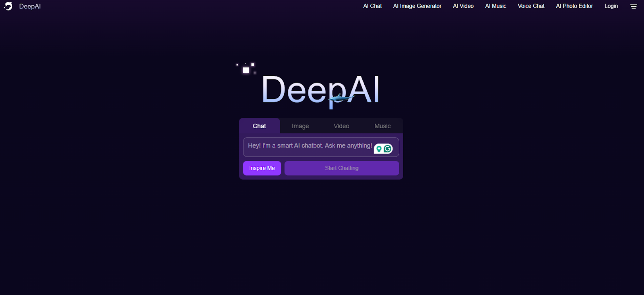Open AI Photo Editor

click(x=574, y=6)
